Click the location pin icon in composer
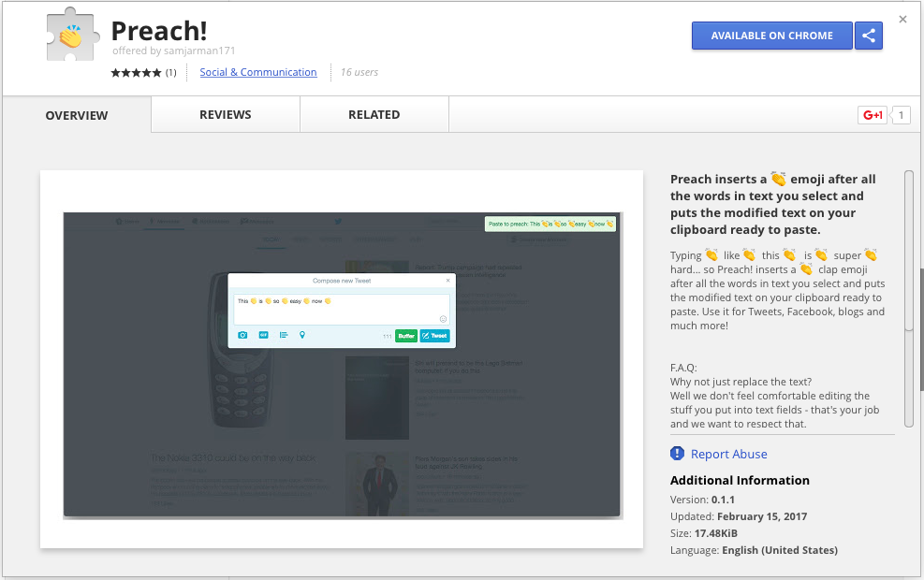The image size is (924, 580). pyautogui.click(x=302, y=335)
